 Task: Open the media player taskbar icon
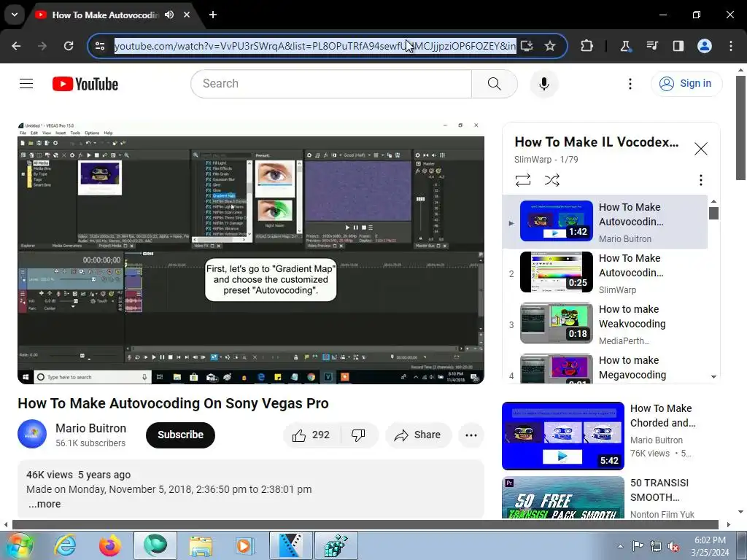tap(245, 545)
